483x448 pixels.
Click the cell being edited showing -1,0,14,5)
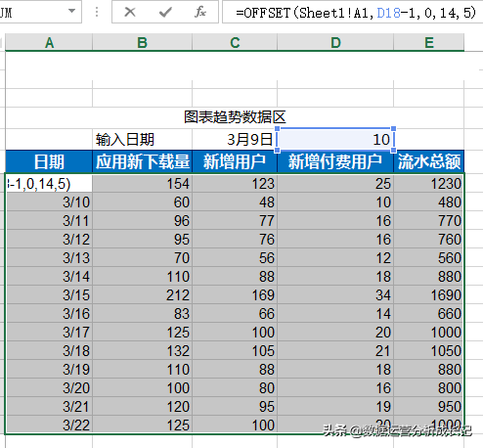tap(49, 184)
